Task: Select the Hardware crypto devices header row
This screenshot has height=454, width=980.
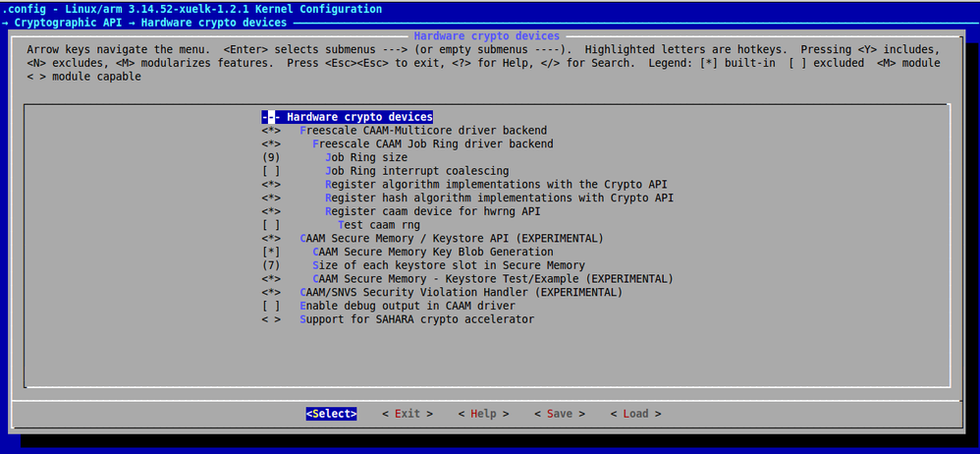Action: point(347,117)
